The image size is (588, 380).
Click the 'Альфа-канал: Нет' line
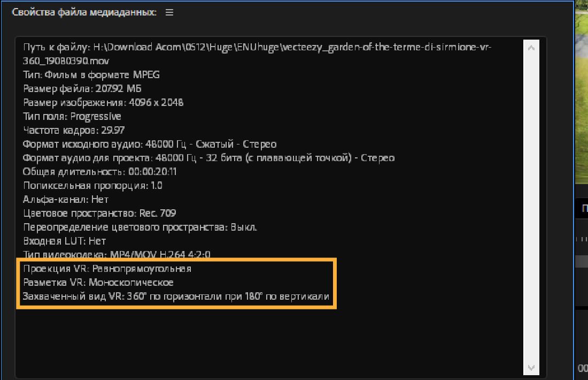pyautogui.click(x=66, y=199)
